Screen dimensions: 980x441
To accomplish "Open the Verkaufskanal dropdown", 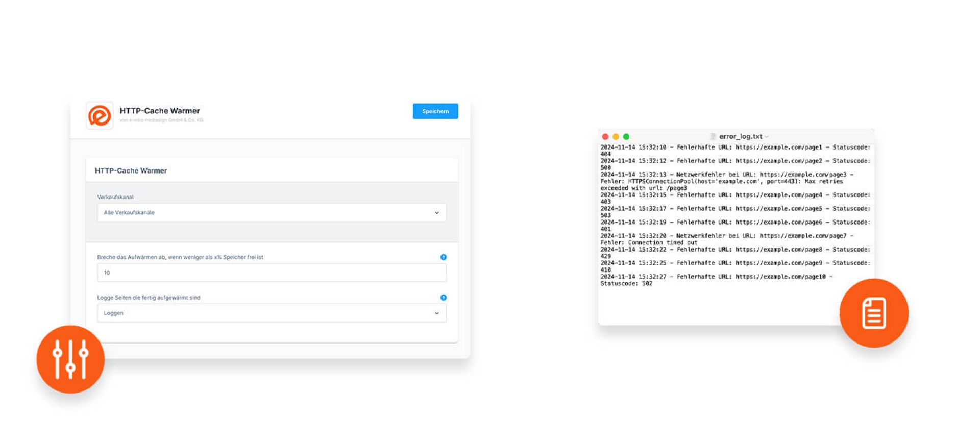I will point(272,213).
